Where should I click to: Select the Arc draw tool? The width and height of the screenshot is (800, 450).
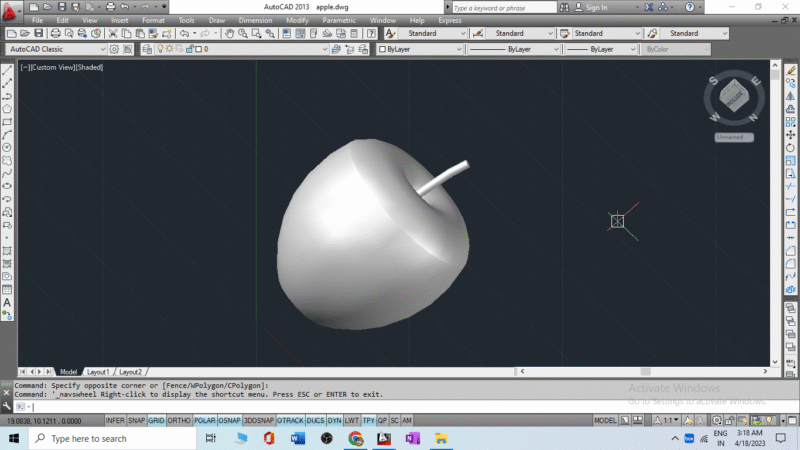click(7, 135)
